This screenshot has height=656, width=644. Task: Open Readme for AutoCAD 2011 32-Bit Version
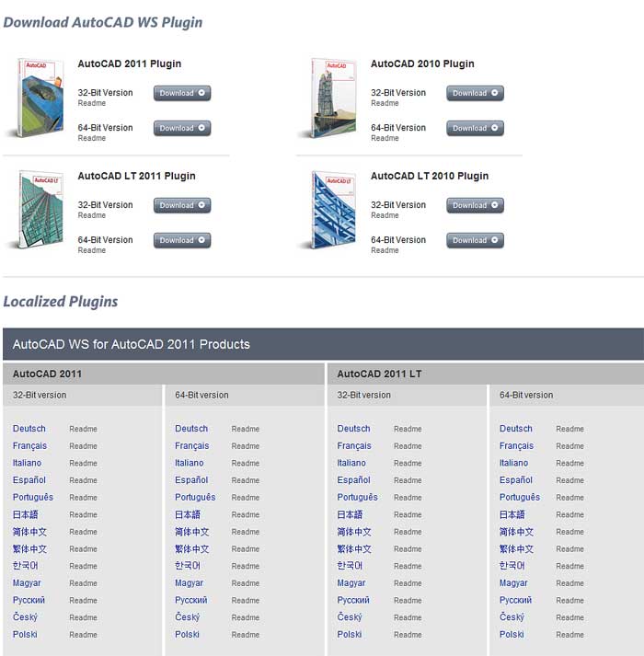click(92, 103)
